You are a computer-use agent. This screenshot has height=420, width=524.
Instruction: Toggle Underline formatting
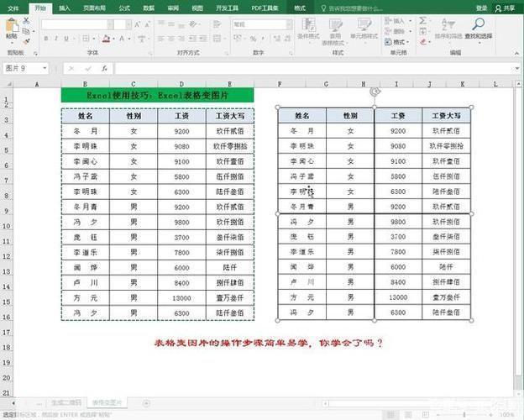point(66,39)
